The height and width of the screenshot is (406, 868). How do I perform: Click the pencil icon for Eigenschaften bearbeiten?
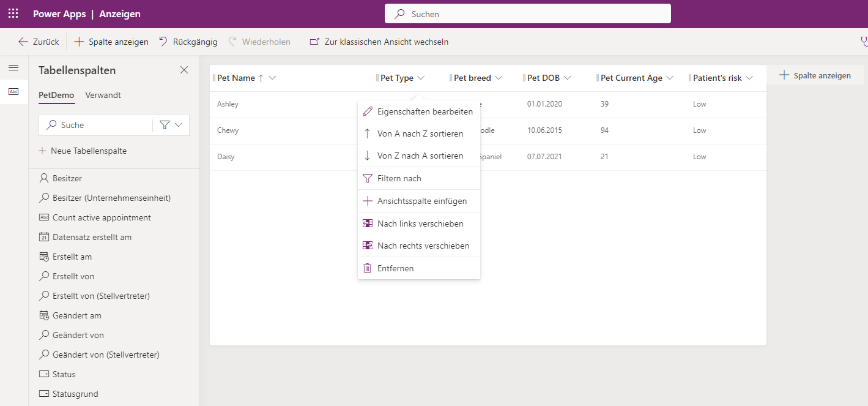tap(367, 111)
